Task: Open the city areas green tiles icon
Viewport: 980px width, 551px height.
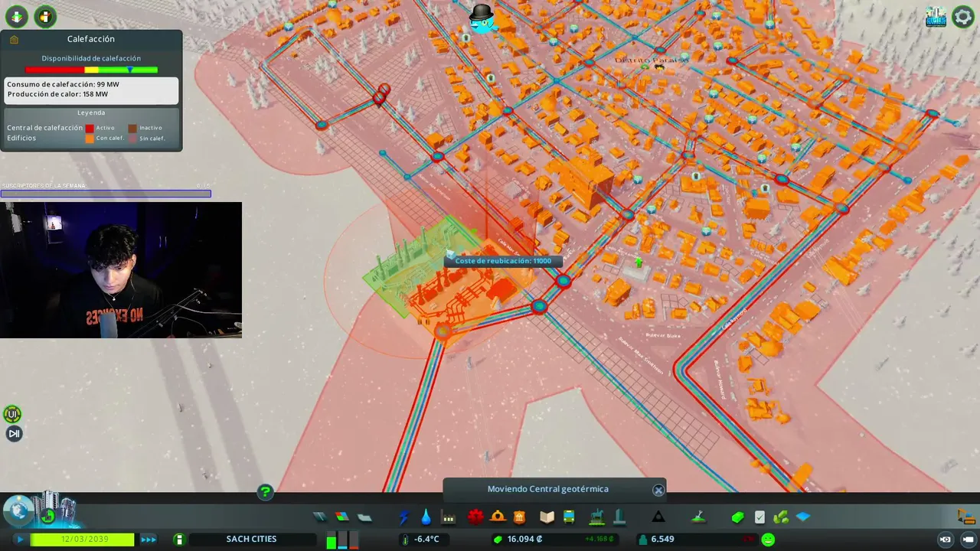Action: coord(782,517)
